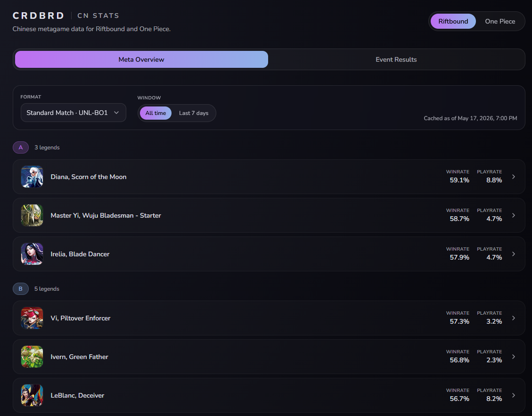Expand Diana row chevron arrow
The width and height of the screenshot is (532, 416).
[513, 177]
